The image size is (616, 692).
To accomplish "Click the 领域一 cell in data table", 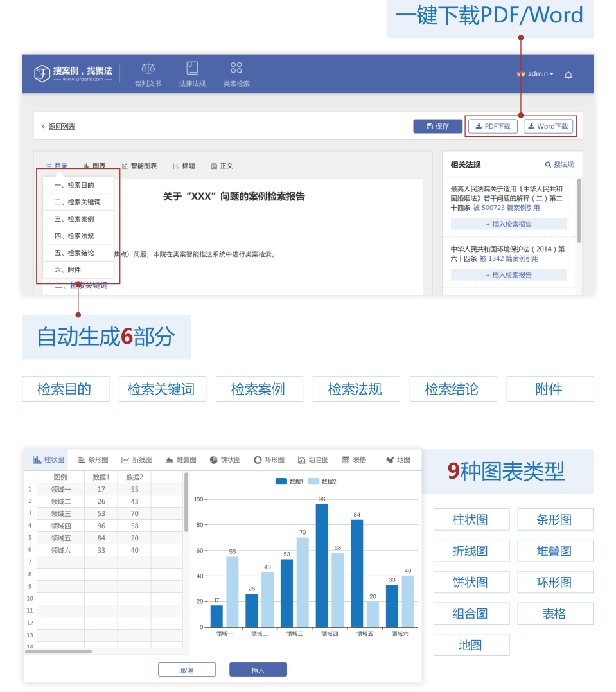I will click(60, 489).
